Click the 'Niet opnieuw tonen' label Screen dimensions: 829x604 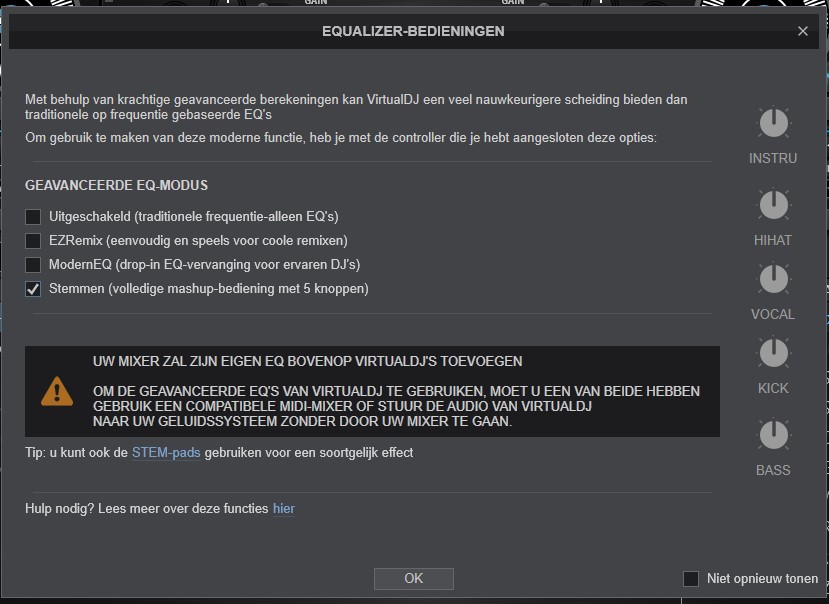click(762, 579)
